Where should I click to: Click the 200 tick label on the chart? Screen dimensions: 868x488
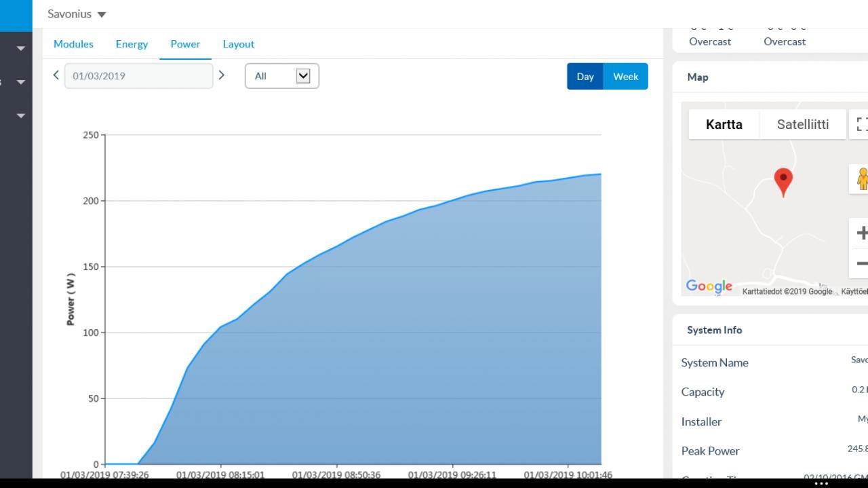click(x=91, y=201)
